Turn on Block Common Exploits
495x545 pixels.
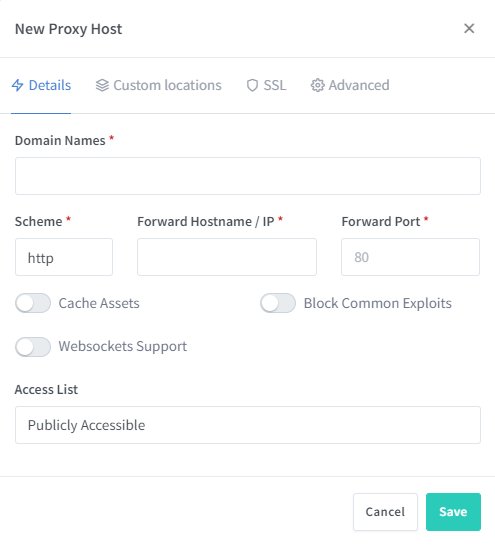tap(278, 303)
